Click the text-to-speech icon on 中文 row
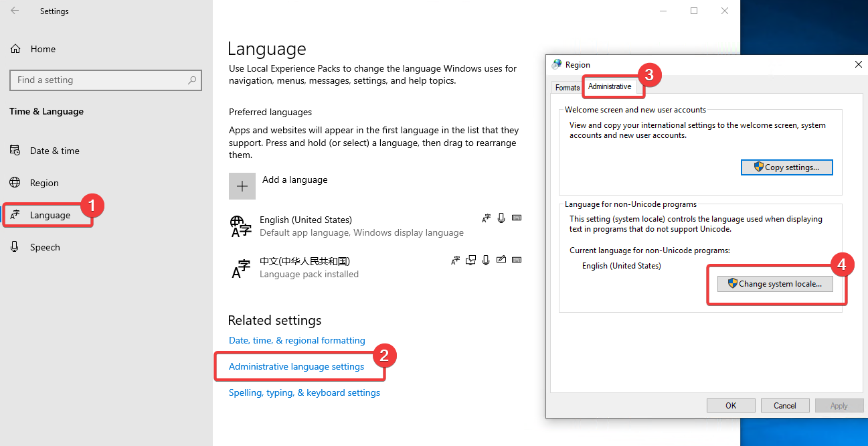Image resolution: width=868 pixels, height=446 pixels. tap(471, 260)
